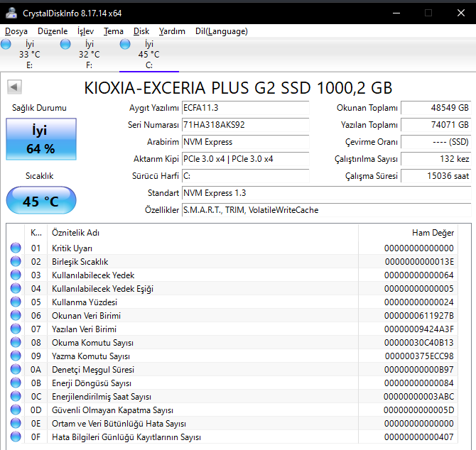Viewport: 476px width, 450px height.
Task: Expand the Disk menu
Action: (141, 31)
